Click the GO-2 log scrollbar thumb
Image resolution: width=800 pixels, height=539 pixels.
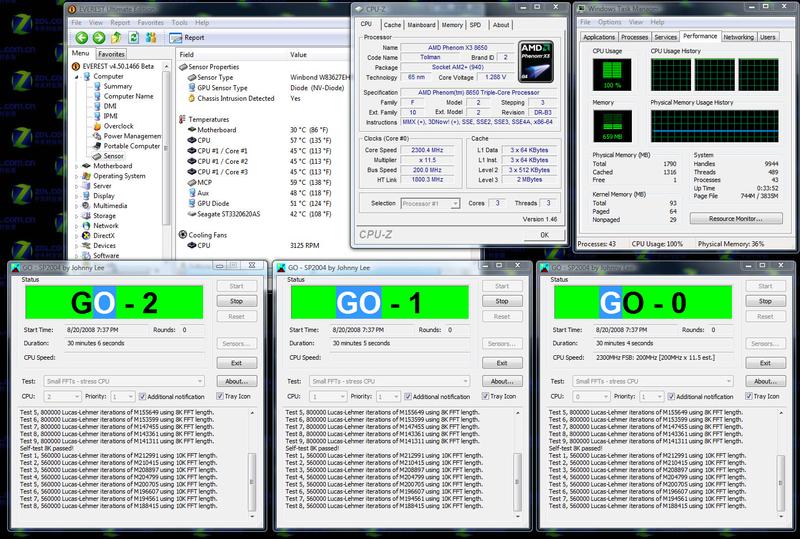[x=252, y=482]
